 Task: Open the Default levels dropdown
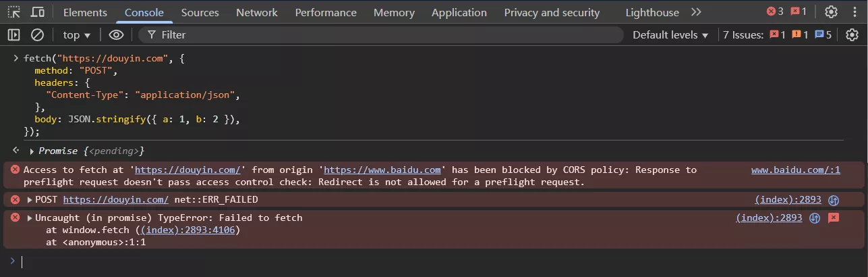(670, 34)
